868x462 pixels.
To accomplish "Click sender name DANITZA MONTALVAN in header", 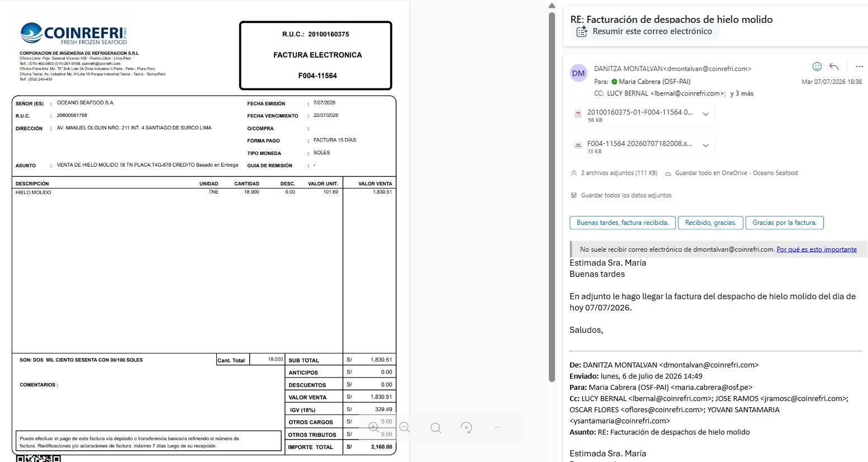I will pos(628,69).
